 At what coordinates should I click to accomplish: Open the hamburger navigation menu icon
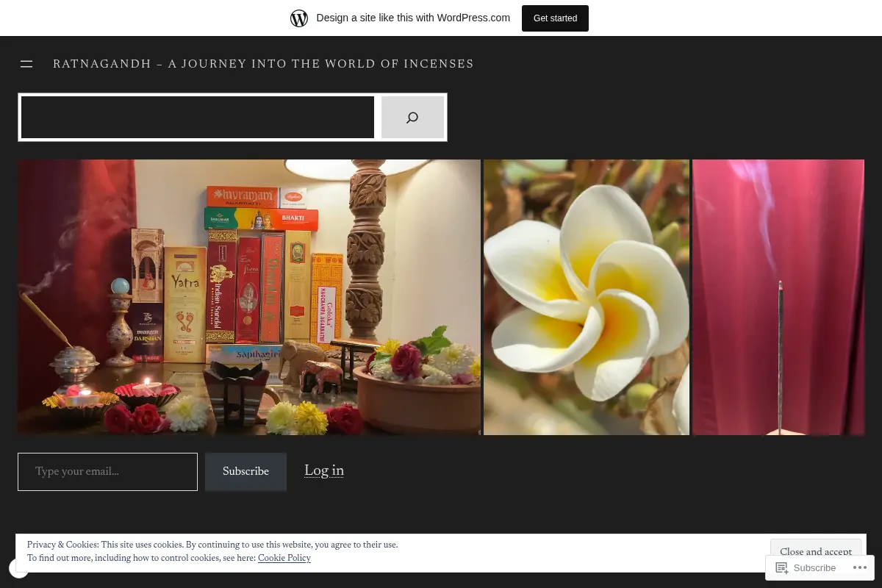click(26, 64)
